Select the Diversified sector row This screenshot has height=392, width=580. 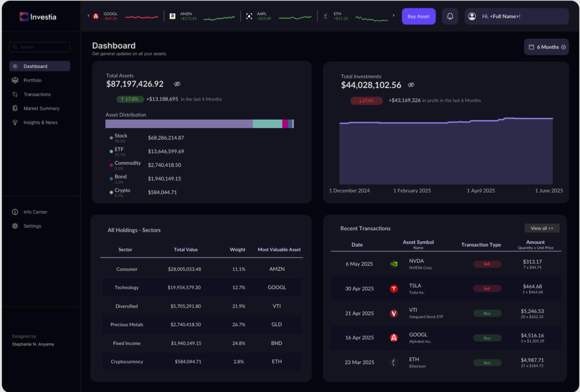(201, 306)
